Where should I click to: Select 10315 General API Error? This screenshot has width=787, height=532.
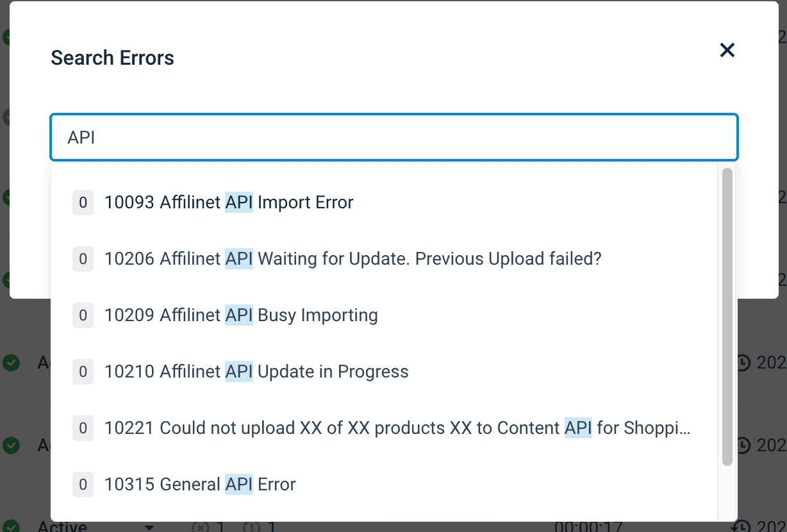tap(200, 485)
